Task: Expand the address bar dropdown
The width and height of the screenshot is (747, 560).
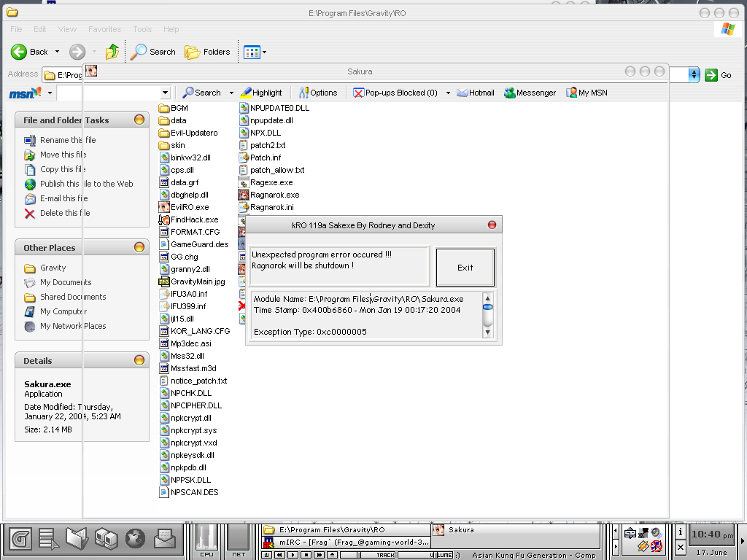Action: [694, 75]
